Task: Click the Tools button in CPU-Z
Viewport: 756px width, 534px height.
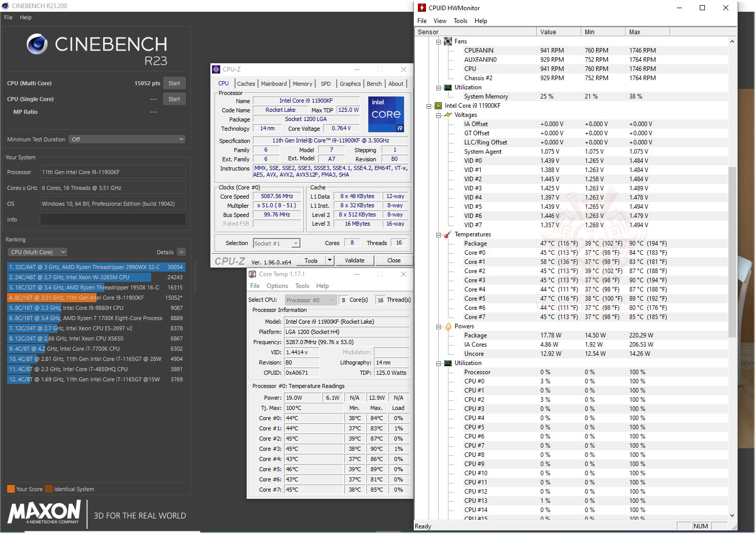Action: [x=311, y=260]
